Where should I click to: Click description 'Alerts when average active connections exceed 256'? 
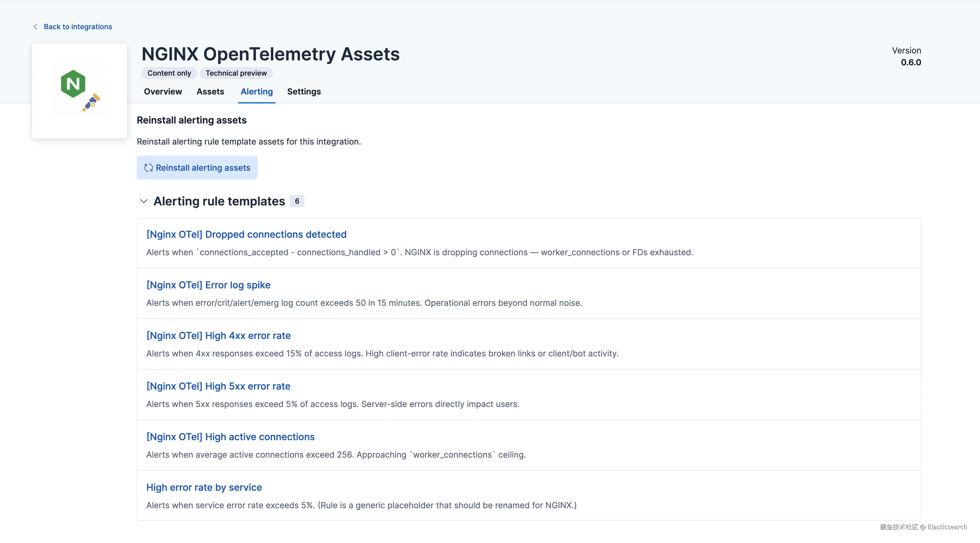point(336,454)
